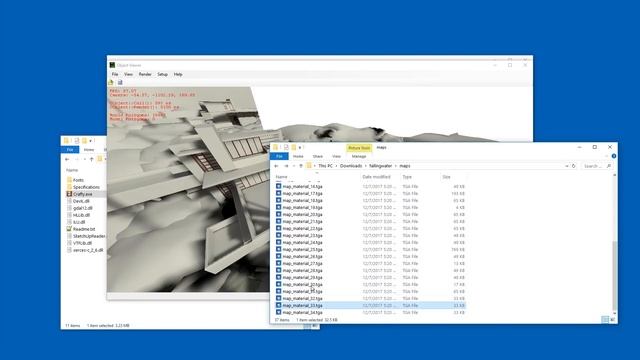Click the up arrow in left Explorer window
Viewport: 640px width, 360px height.
tap(91, 159)
